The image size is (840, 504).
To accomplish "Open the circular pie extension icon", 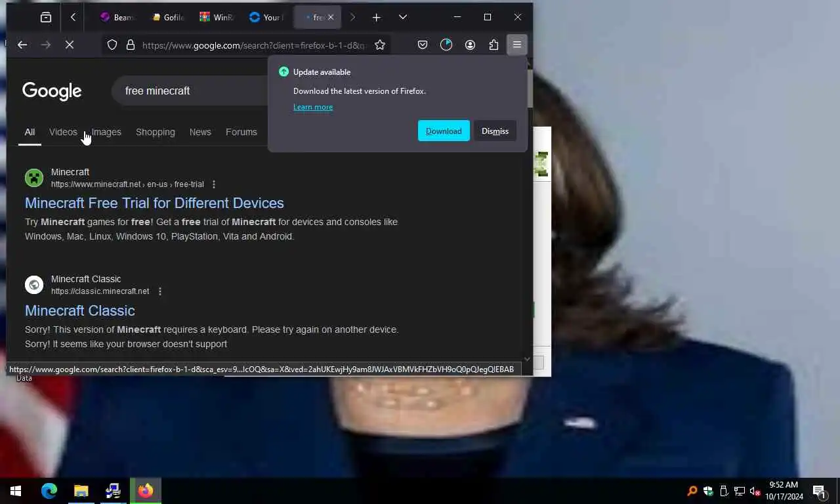I will pos(446,45).
